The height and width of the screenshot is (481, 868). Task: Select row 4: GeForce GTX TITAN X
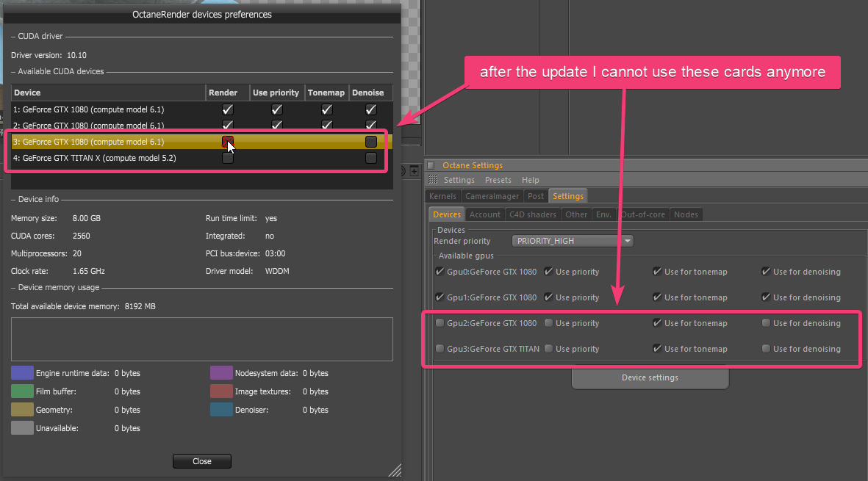tap(201, 158)
